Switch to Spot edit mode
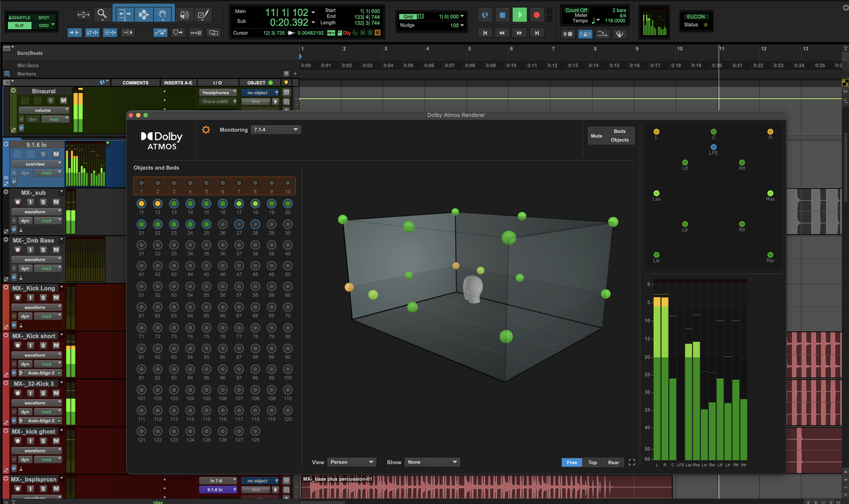This screenshot has width=849, height=504. click(x=44, y=18)
